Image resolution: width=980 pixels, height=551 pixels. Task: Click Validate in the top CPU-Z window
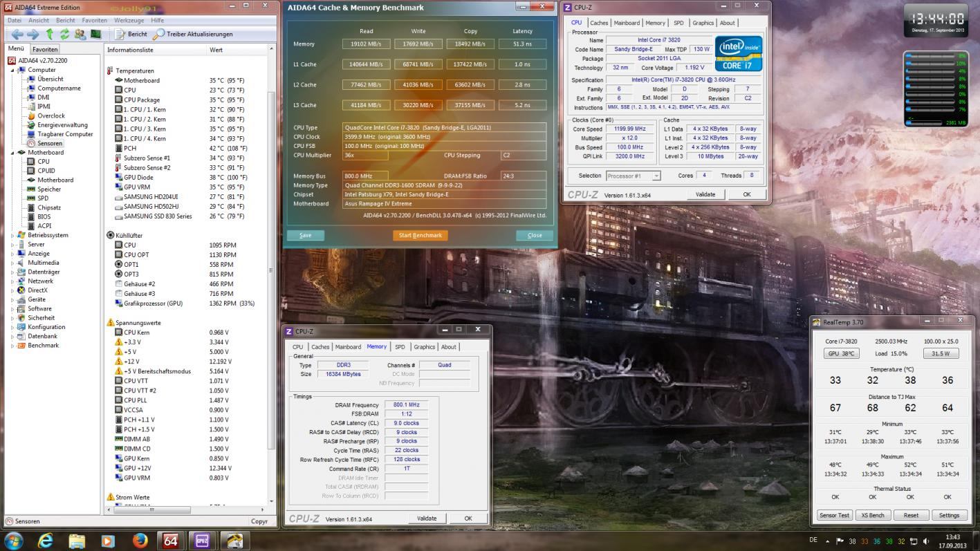tap(705, 194)
